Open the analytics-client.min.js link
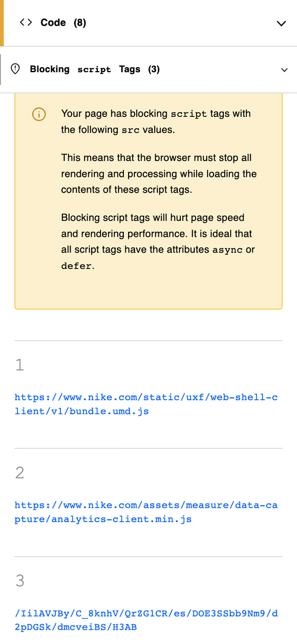297x644 pixels. [146, 512]
